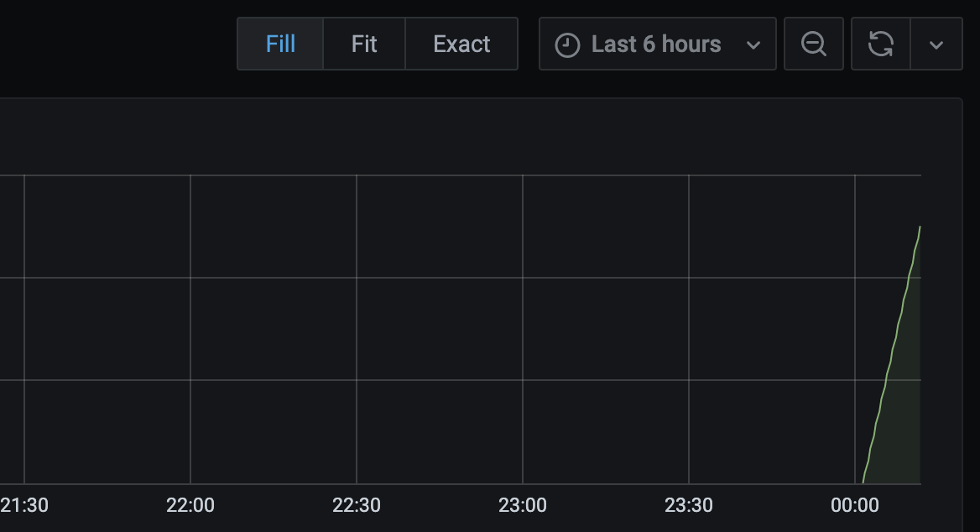Click the 23:00 time axis label
Screen dimensions: 980x532
(523, 505)
